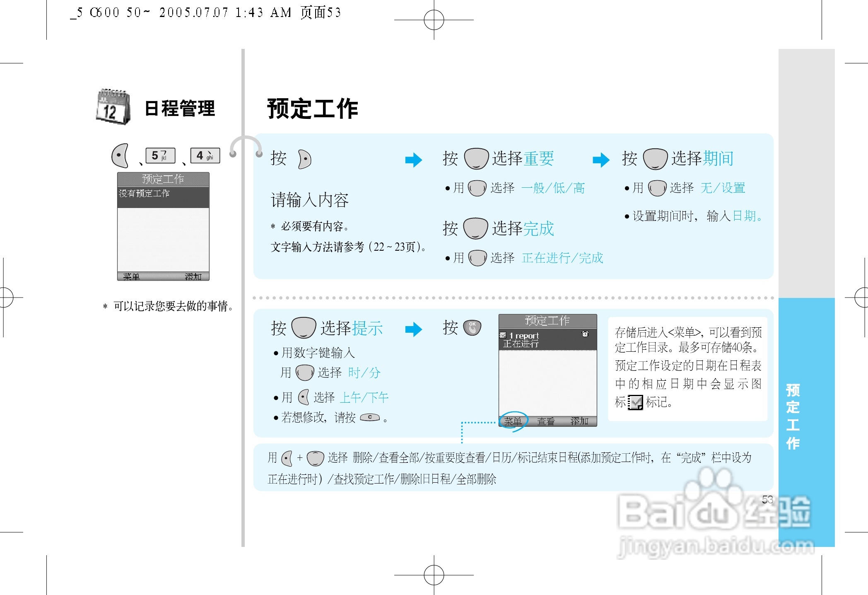Click the calendar icon beside 日程管理
This screenshot has height=595, width=868.
(113, 107)
